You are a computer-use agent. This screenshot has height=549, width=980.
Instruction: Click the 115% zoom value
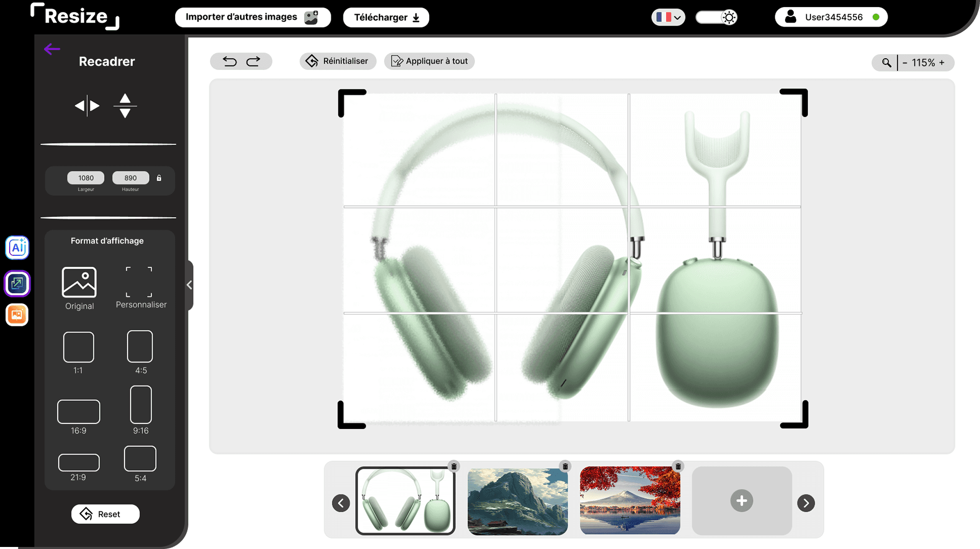click(x=923, y=63)
